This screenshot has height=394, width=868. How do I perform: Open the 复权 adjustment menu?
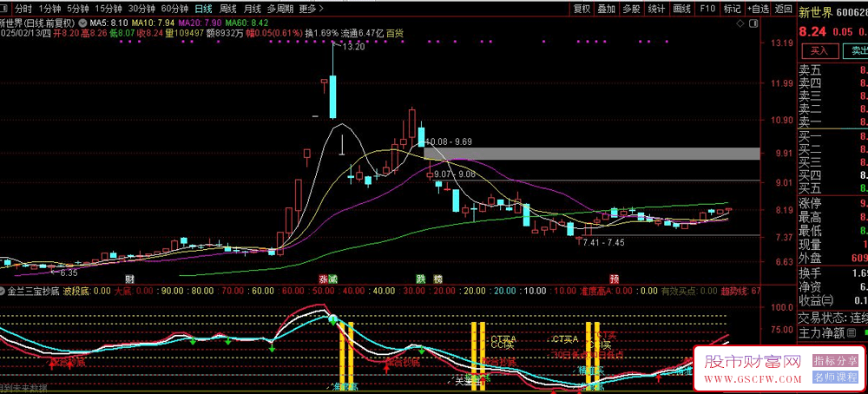point(582,9)
